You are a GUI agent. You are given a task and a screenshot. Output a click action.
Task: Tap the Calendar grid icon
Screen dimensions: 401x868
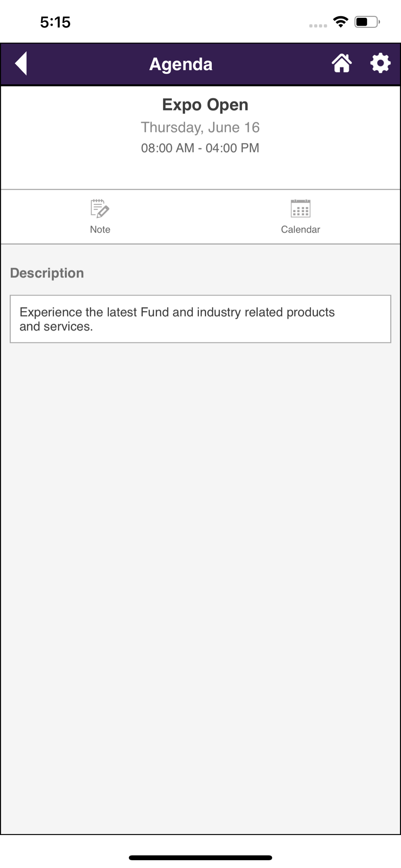click(300, 209)
